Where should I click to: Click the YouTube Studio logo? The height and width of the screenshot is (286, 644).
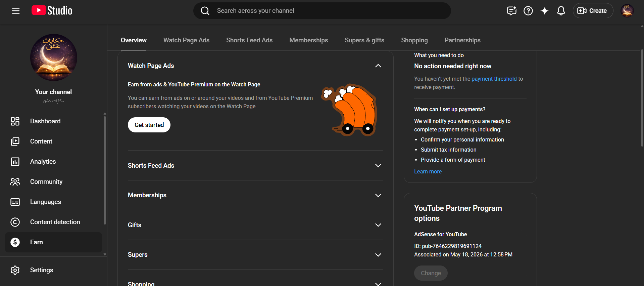(52, 11)
